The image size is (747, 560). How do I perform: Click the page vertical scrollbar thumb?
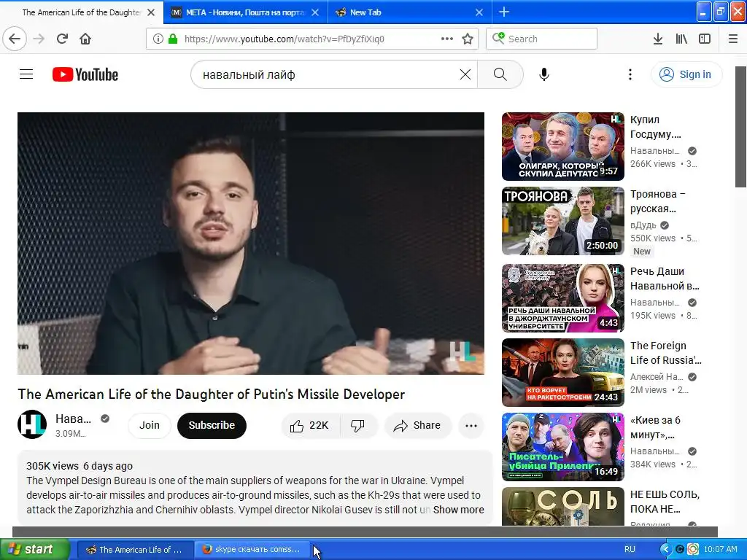(x=741, y=127)
